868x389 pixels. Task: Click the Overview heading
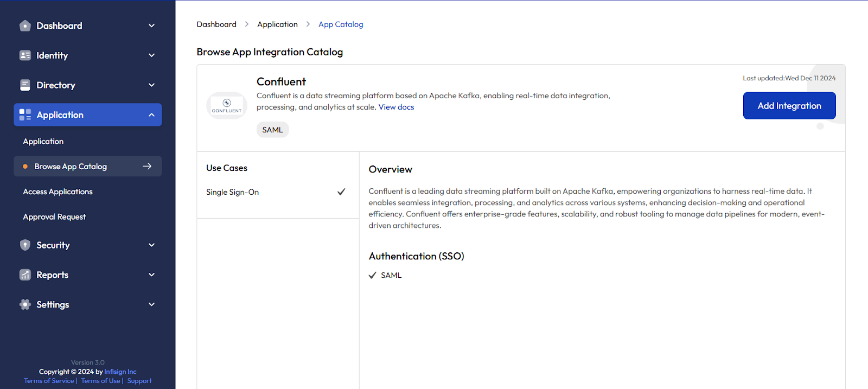coord(391,169)
